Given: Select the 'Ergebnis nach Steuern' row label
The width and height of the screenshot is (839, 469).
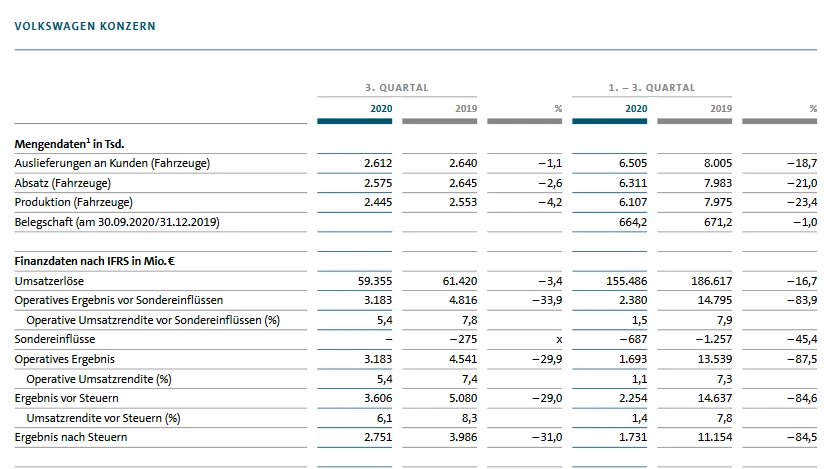Looking at the screenshot, I should [71, 437].
